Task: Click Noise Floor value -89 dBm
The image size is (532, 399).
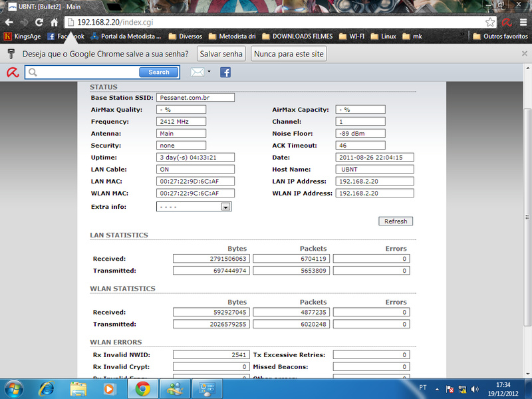Action: click(360, 134)
